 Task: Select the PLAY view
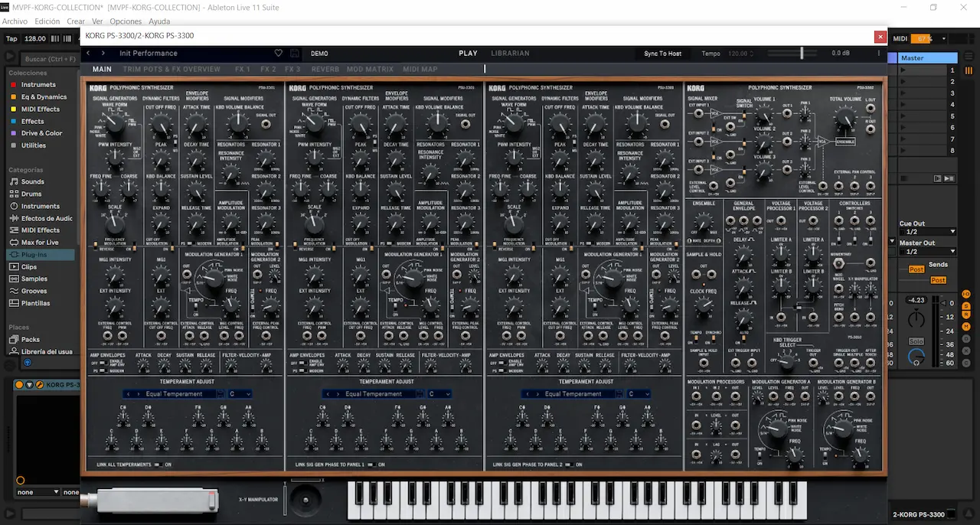[468, 54]
